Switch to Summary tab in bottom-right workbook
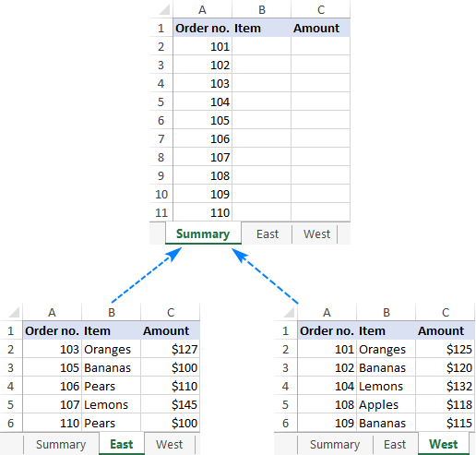The height and width of the screenshot is (455, 476). pyautogui.click(x=335, y=445)
